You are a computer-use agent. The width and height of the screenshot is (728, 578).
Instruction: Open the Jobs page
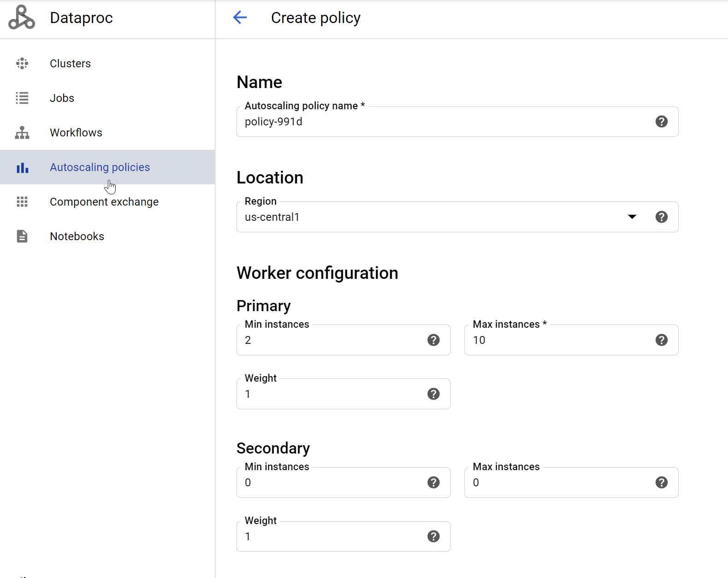tap(107, 98)
